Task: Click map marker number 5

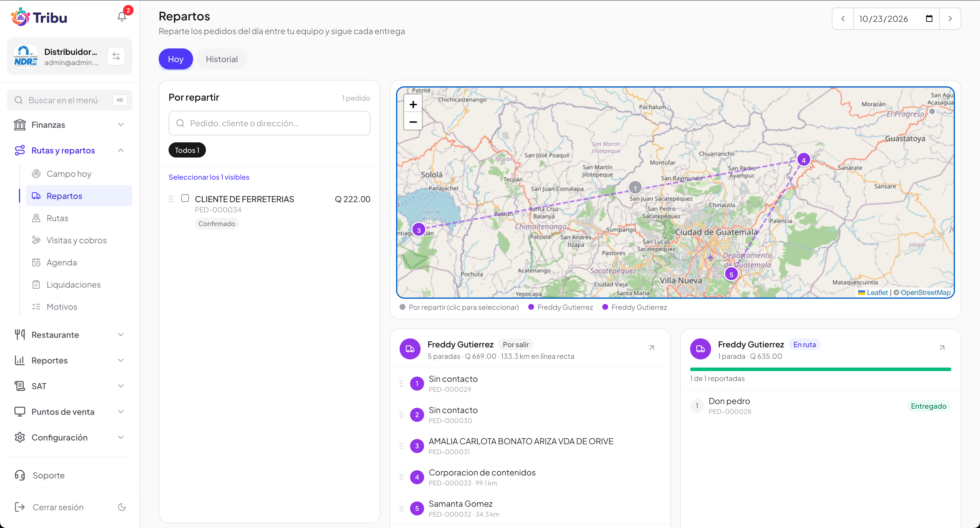Action: tap(731, 274)
